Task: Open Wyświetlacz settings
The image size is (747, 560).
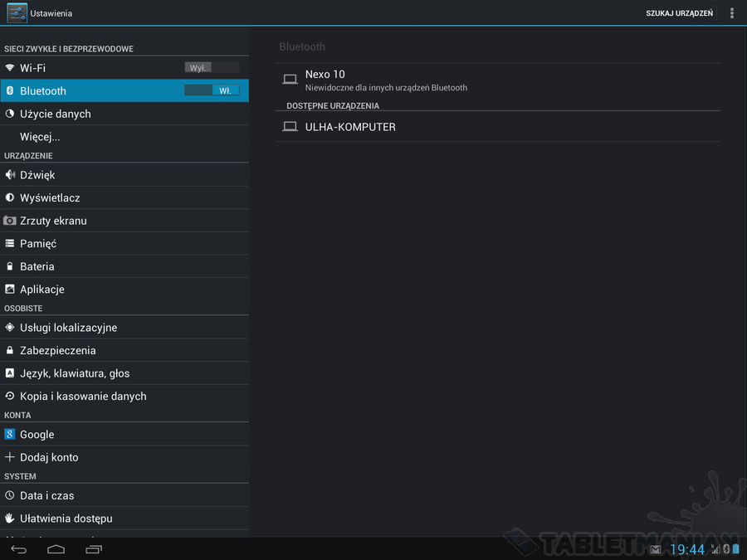Action: 124,197
